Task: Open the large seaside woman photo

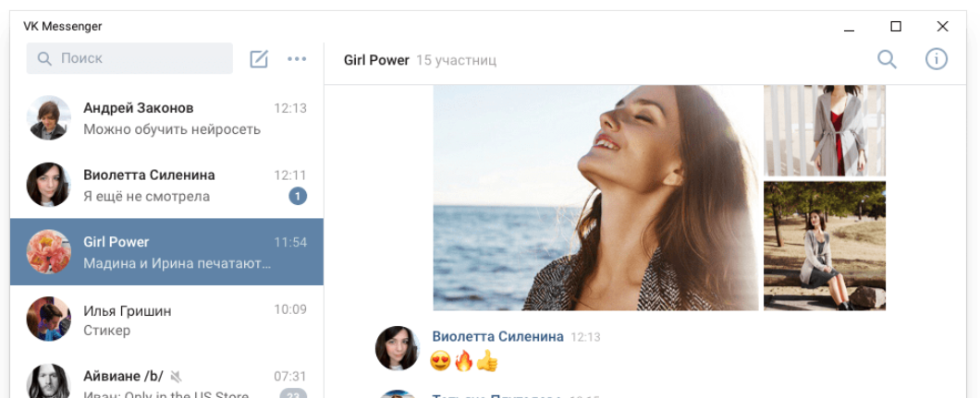Action: coord(595,198)
